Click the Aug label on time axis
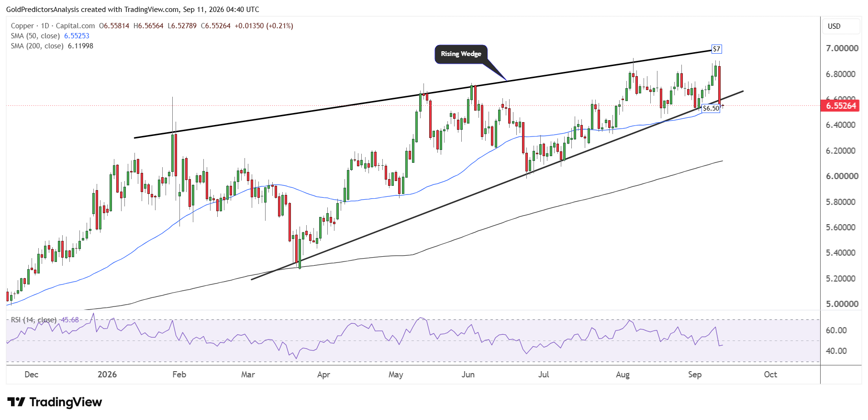Viewport: 868px width, 420px height. click(623, 375)
